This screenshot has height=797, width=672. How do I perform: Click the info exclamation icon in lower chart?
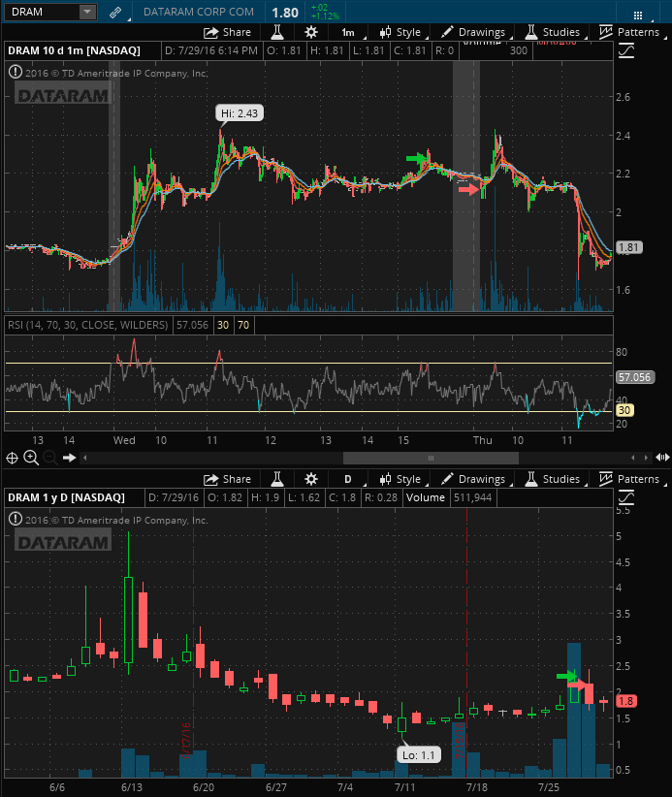coord(16,520)
